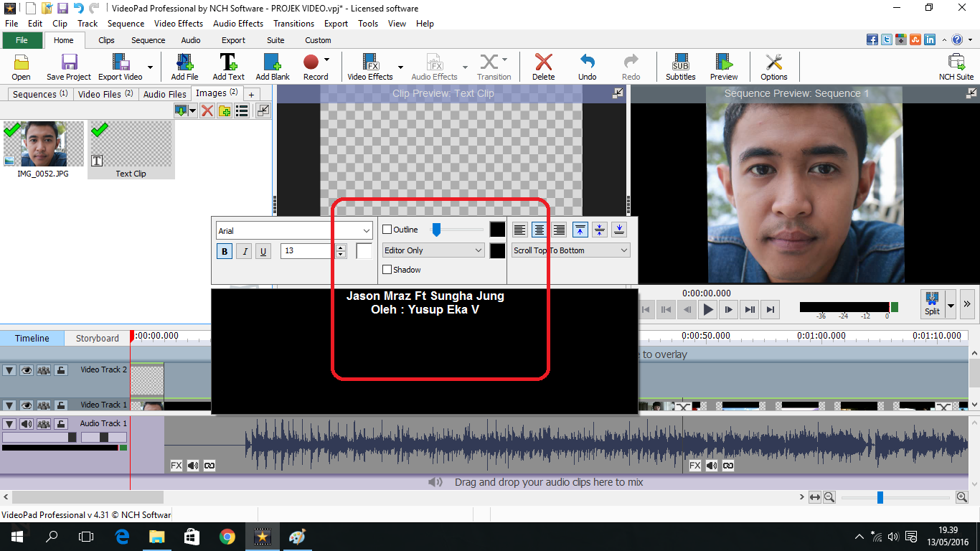Image resolution: width=980 pixels, height=551 pixels.
Task: Play the sequence preview
Action: coord(708,310)
